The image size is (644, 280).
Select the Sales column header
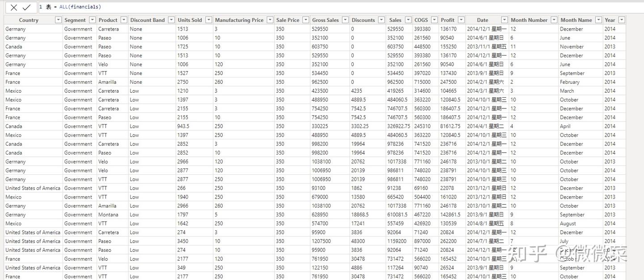[395, 20]
